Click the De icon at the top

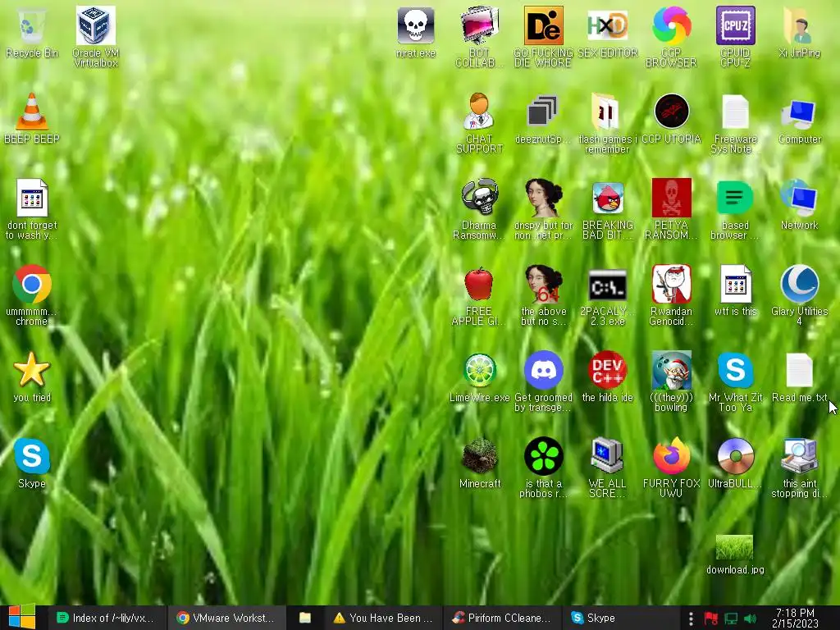(x=543, y=25)
